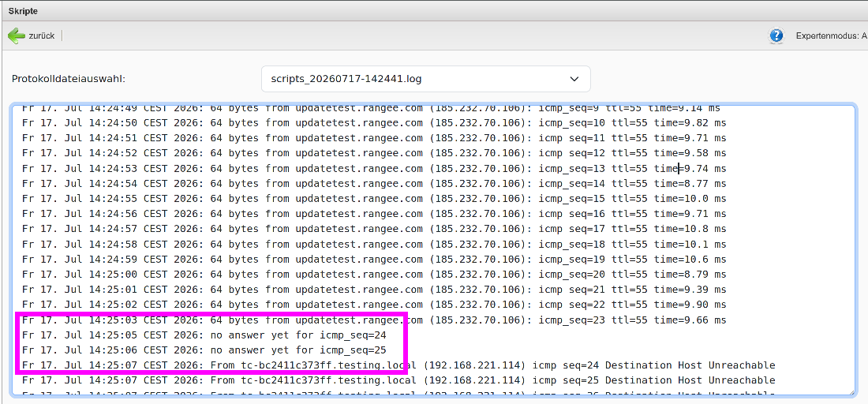Image resolution: width=868 pixels, height=404 pixels.
Task: Click the log line with icmp_seq=13
Action: point(374,168)
